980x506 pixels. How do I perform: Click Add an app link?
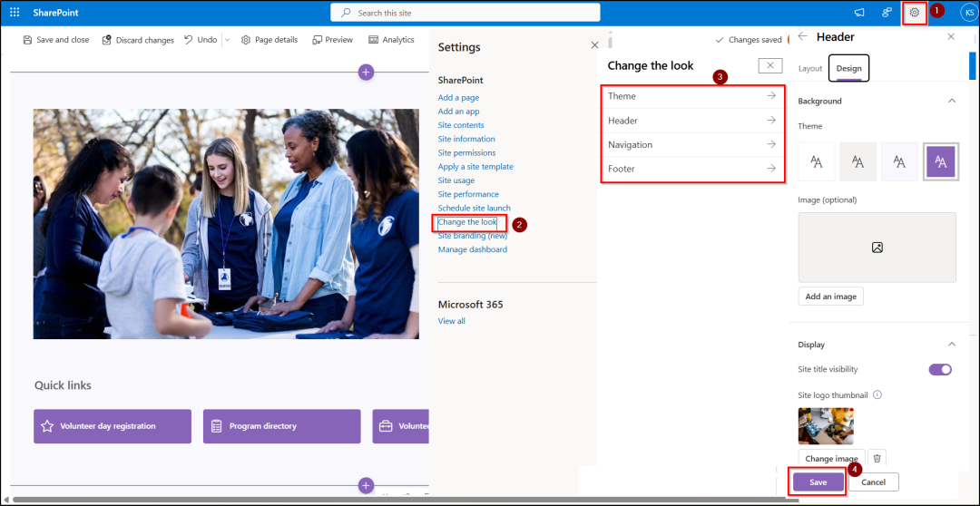click(x=459, y=112)
